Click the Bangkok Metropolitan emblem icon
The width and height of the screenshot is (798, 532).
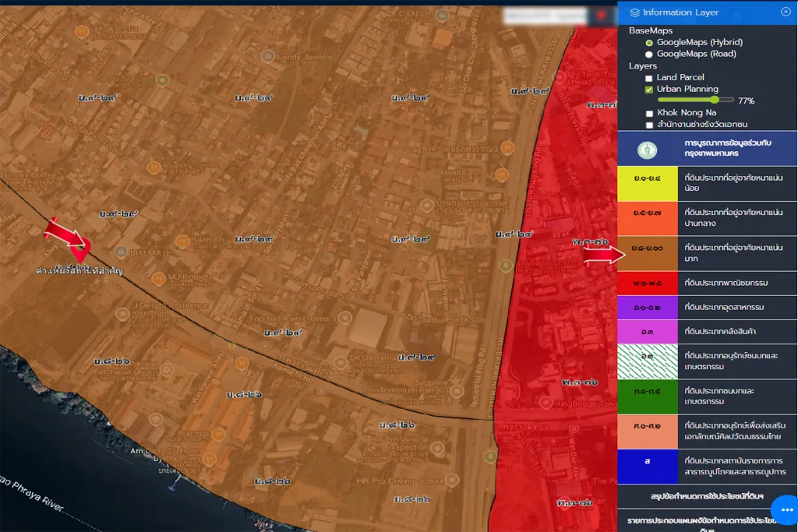point(647,150)
